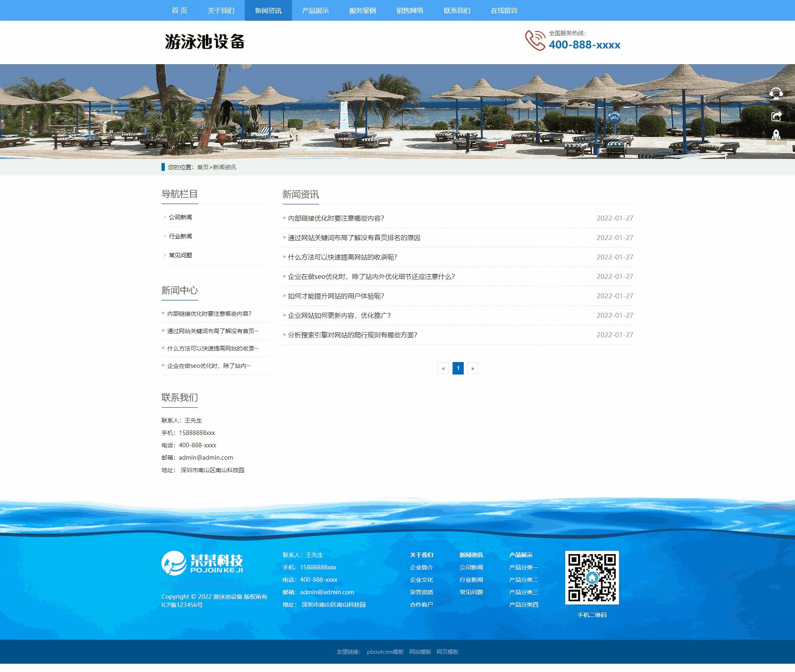Select 常见问题 in sidebar navigation
795x672 pixels.
coord(180,255)
